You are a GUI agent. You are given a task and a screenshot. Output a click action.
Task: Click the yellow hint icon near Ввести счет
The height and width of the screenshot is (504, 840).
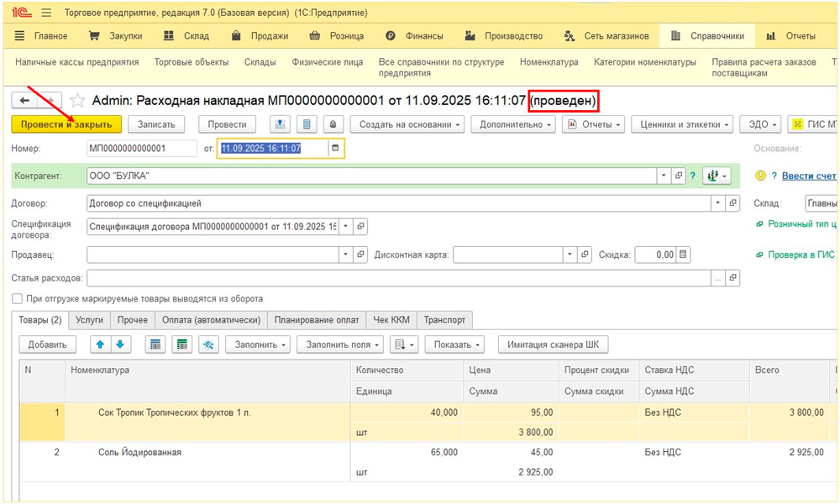(761, 176)
